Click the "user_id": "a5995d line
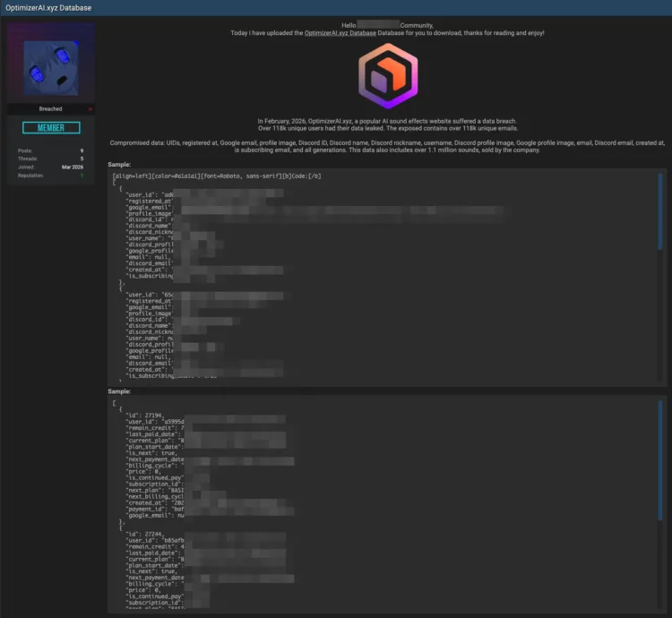The height and width of the screenshot is (618, 672). (155, 422)
